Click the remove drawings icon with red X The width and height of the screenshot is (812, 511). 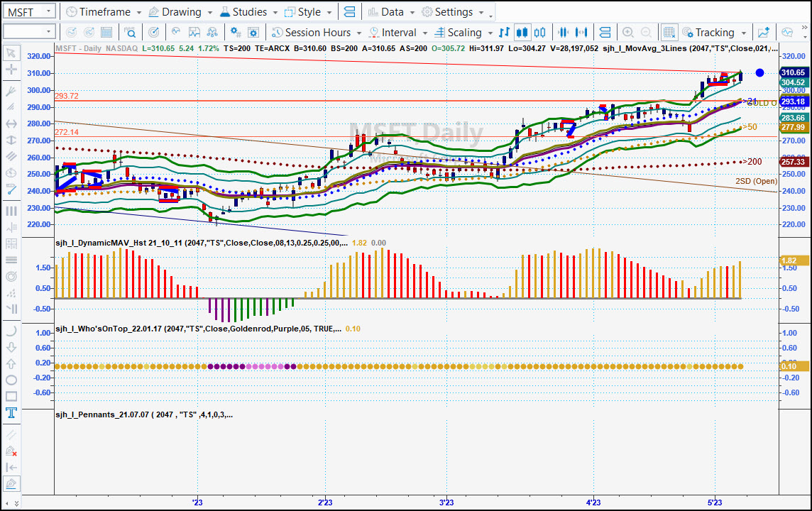(x=11, y=451)
